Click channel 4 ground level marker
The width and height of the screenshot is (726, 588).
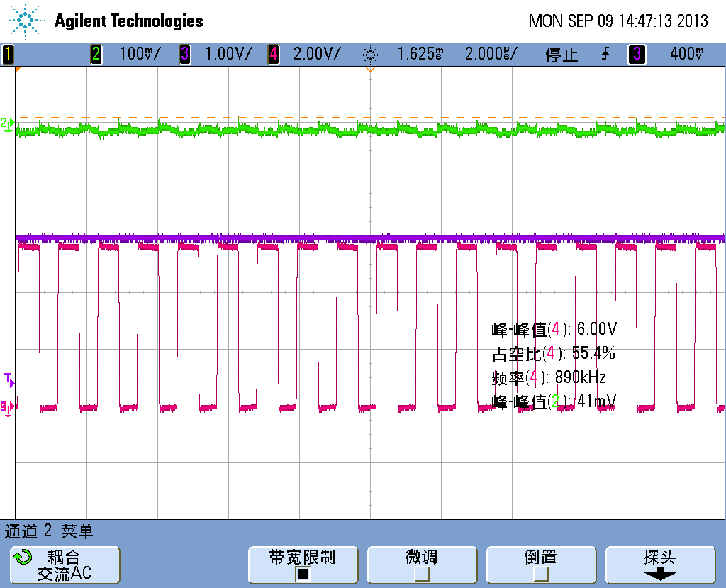pyautogui.click(x=8, y=409)
